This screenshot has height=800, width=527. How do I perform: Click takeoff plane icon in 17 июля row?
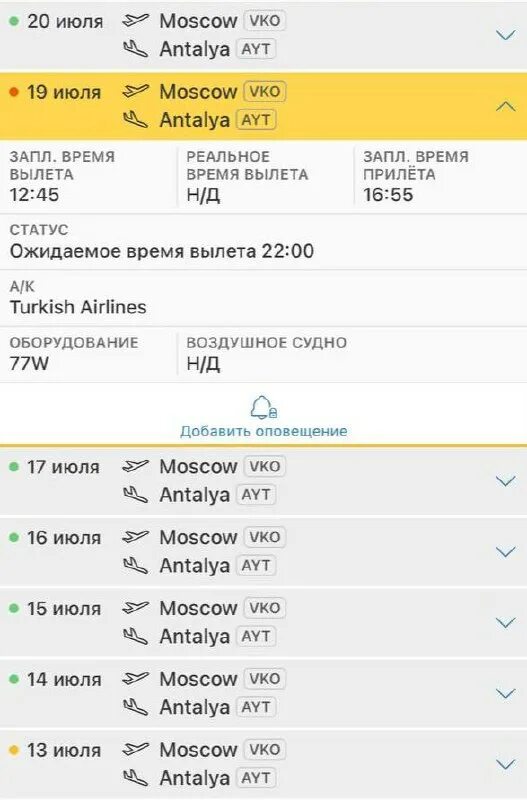pyautogui.click(x=136, y=466)
